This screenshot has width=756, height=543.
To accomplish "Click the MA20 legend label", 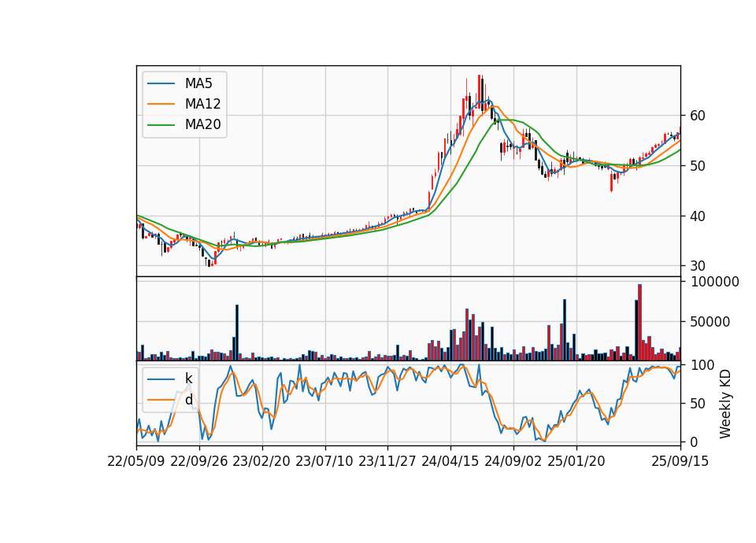I will tap(202, 125).
